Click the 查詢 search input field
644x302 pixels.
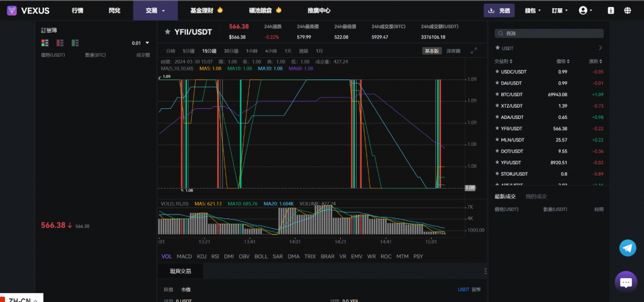549,33
